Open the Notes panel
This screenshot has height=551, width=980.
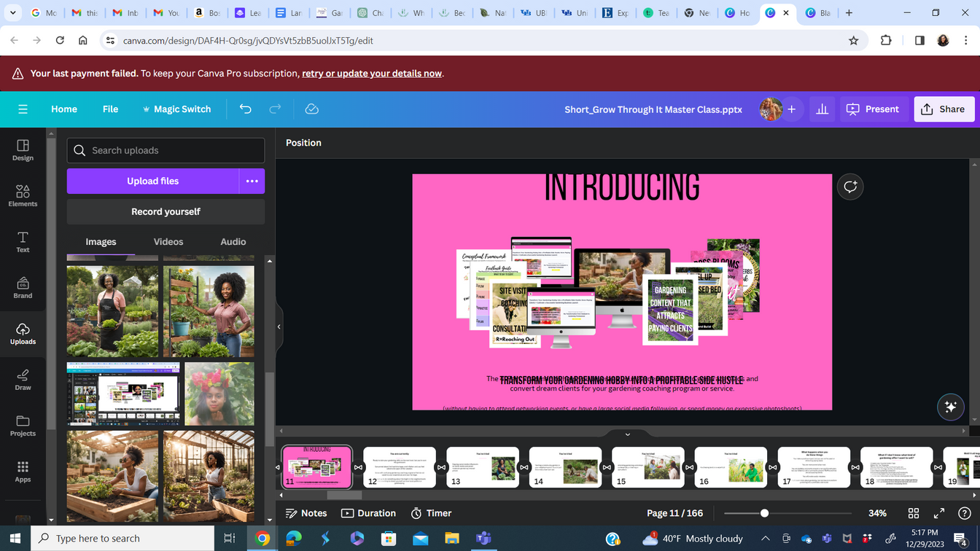(x=306, y=513)
